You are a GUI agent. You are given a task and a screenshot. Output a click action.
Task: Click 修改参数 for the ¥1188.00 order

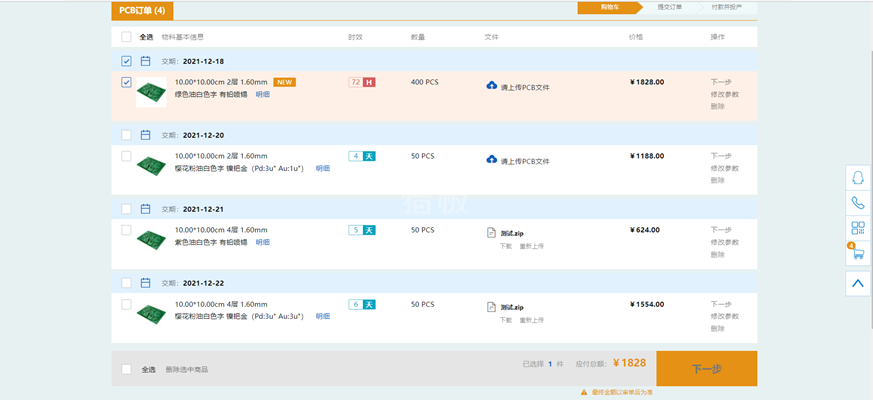pos(724,168)
